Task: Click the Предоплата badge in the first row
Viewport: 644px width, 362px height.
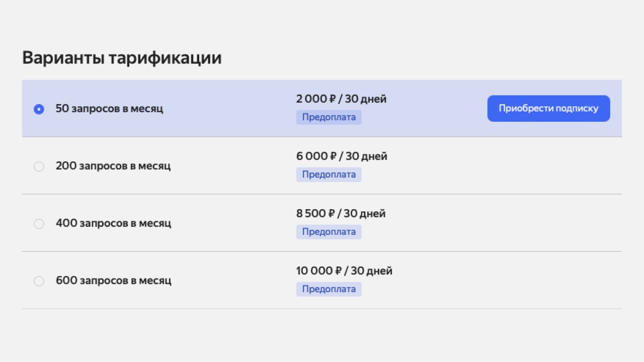Action: tap(329, 117)
